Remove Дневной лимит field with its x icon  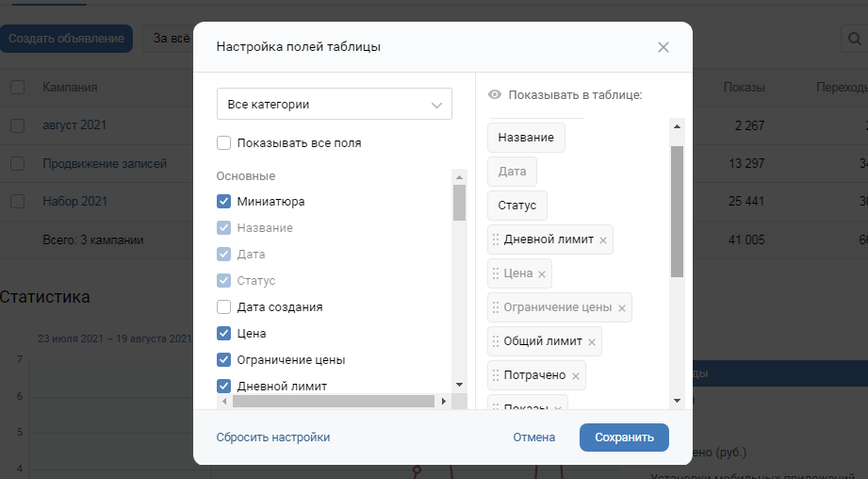[x=603, y=240]
